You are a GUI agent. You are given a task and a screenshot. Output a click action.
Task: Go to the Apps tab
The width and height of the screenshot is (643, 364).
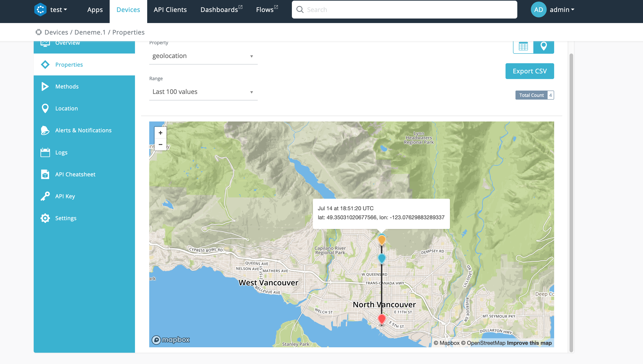tap(95, 9)
